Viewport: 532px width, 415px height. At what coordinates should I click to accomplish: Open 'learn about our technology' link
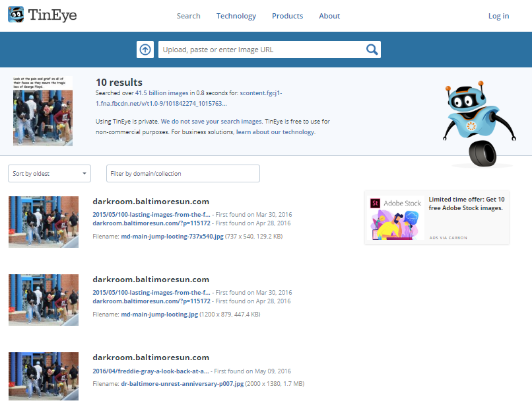pos(275,132)
